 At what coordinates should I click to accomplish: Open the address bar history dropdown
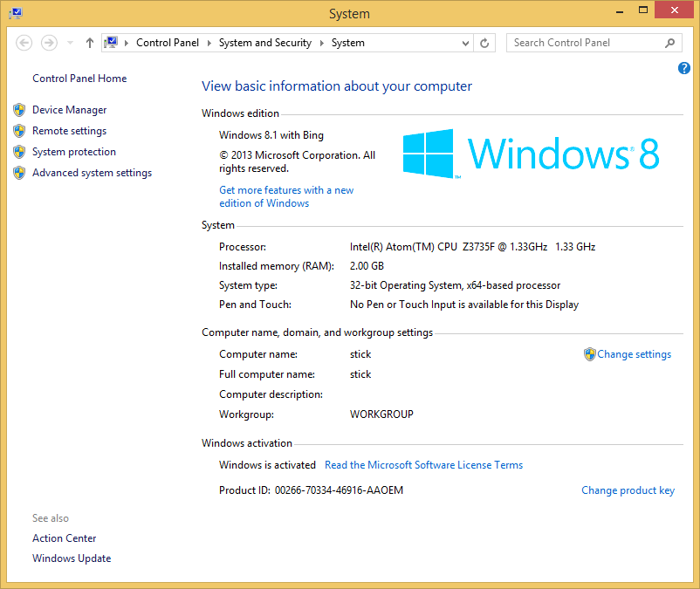[465, 44]
